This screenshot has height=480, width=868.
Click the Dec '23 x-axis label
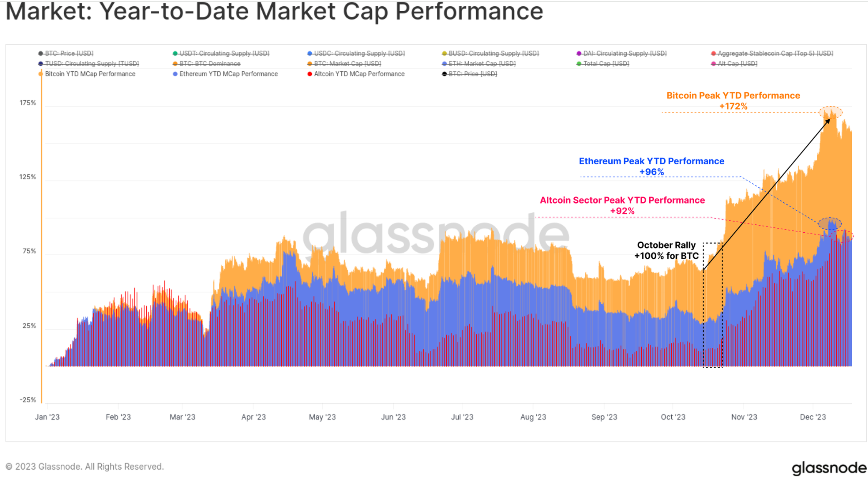click(813, 417)
